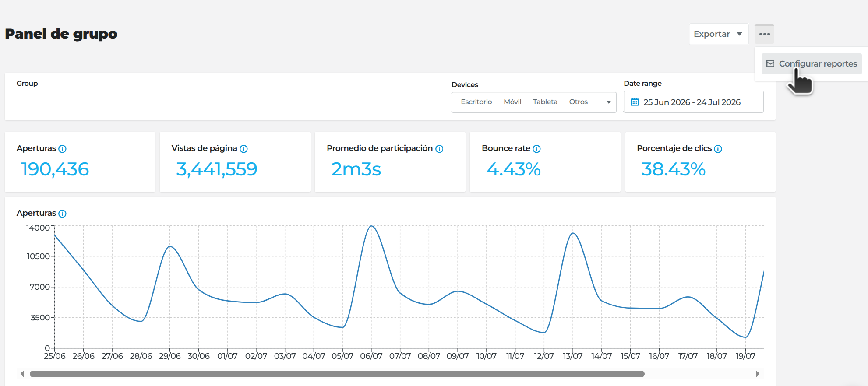Click info icon beside Vistas de página
The width and height of the screenshot is (868, 386).
(244, 149)
